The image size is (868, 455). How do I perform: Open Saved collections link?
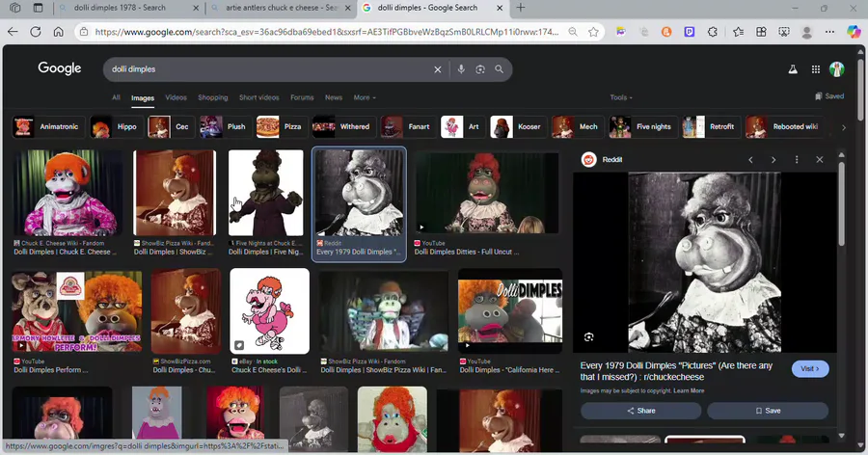(x=829, y=96)
